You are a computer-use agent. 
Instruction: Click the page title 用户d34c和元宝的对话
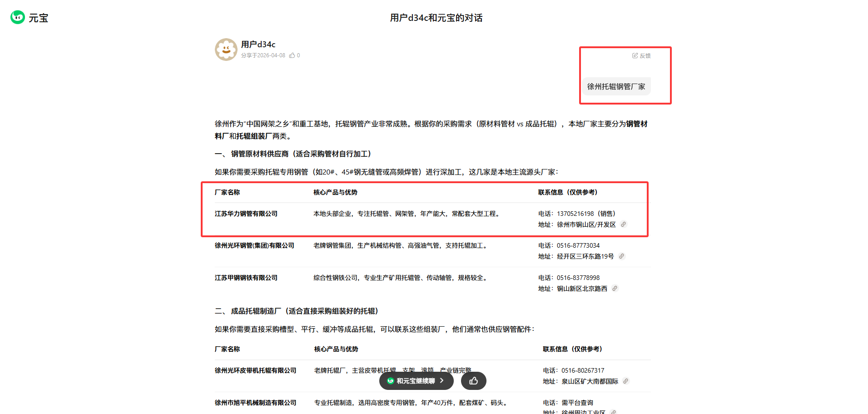436,18
